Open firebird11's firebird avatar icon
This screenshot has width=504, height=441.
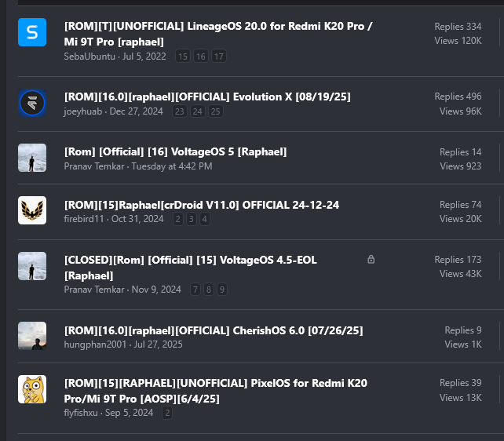click(32, 210)
